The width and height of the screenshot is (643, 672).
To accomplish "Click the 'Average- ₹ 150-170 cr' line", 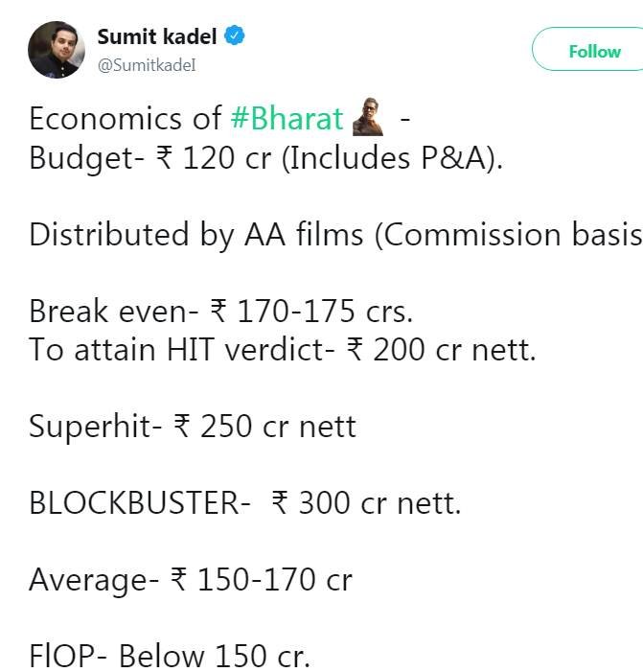I will point(190,580).
